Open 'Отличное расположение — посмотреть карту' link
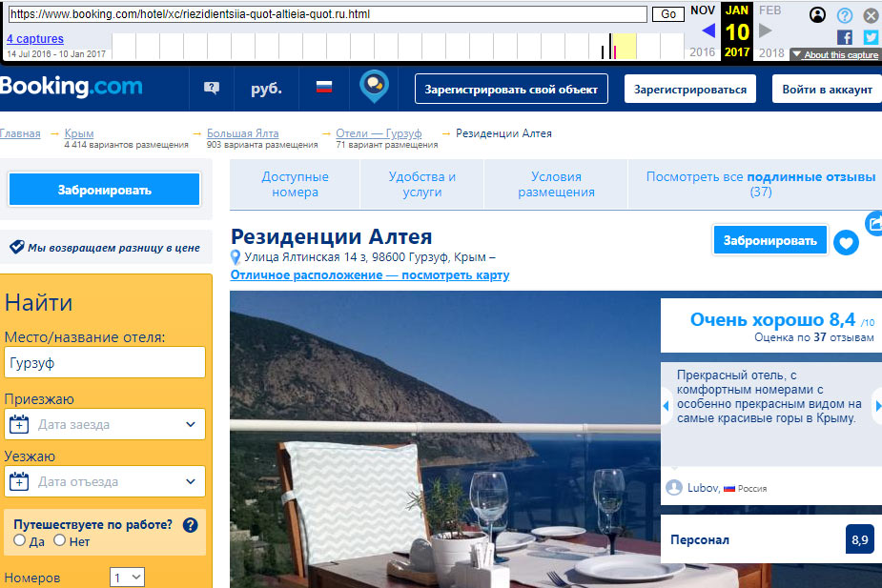 (370, 275)
